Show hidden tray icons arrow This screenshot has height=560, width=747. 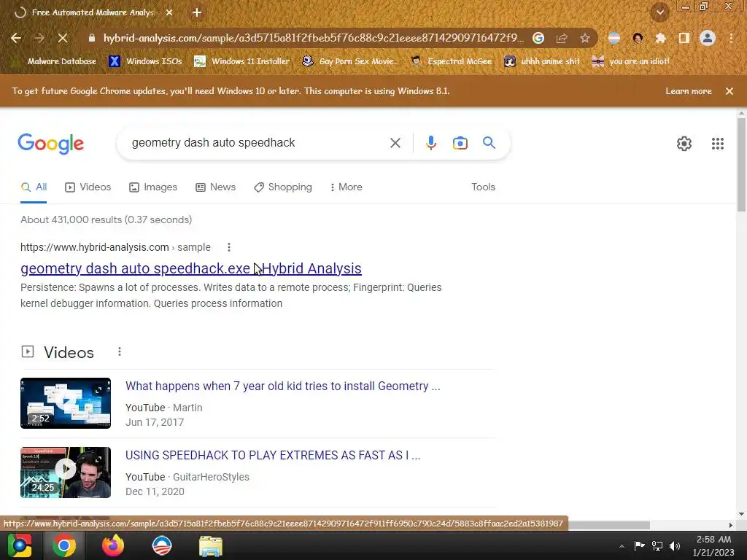(622, 546)
